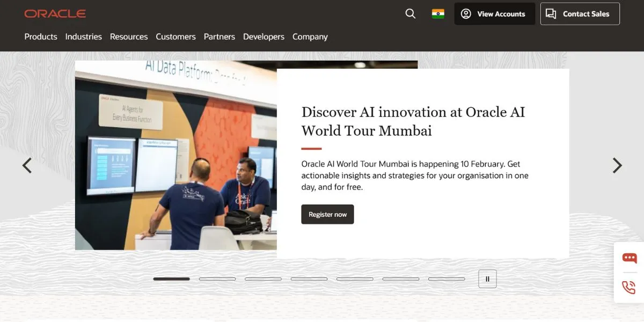Expand the Company menu

point(310,36)
